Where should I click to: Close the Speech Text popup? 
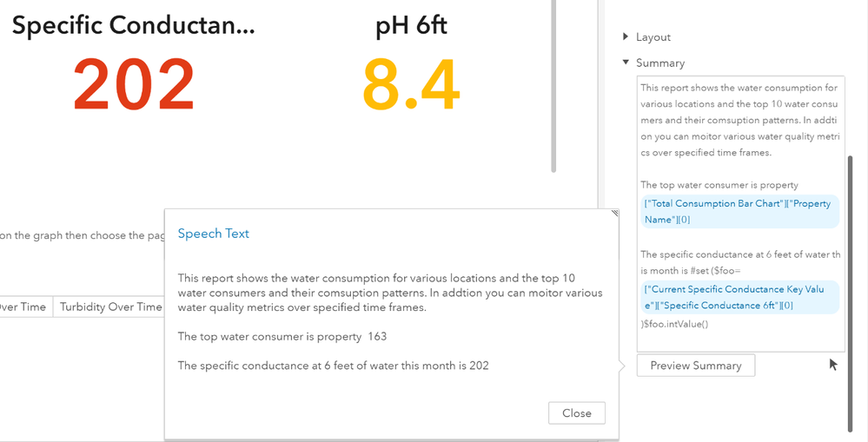pyautogui.click(x=576, y=413)
